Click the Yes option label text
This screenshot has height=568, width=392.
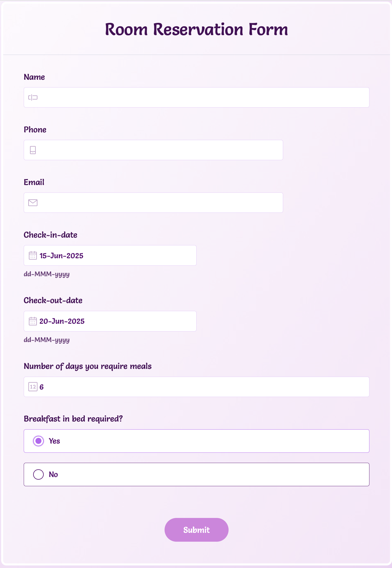click(x=54, y=441)
